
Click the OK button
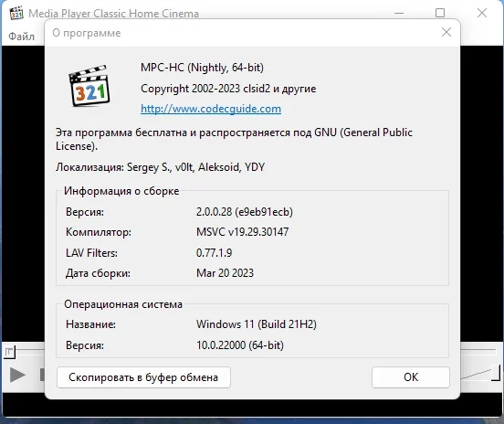pyautogui.click(x=411, y=377)
